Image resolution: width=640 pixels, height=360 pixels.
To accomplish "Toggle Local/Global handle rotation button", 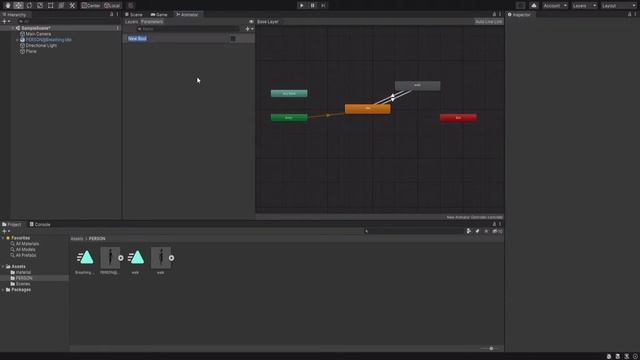I will tap(112, 5).
